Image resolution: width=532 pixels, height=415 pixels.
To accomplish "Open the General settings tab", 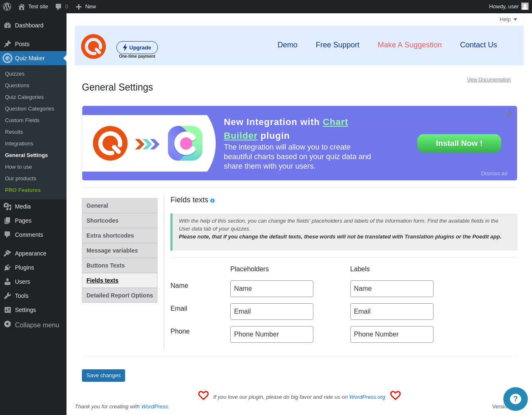I will (120, 206).
